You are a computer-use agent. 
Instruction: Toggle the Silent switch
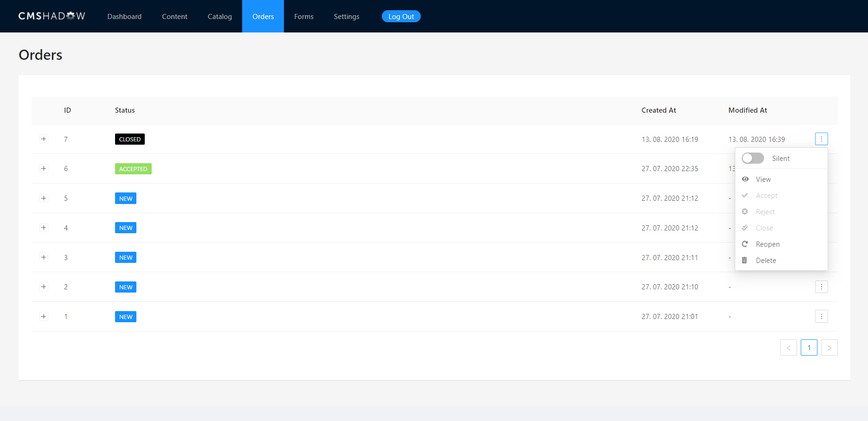(752, 158)
